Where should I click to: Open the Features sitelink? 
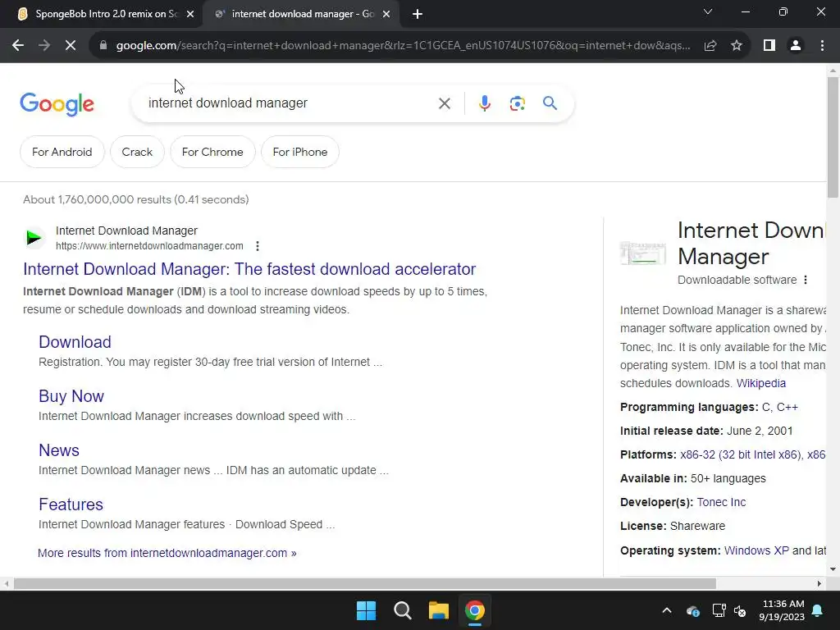click(71, 504)
